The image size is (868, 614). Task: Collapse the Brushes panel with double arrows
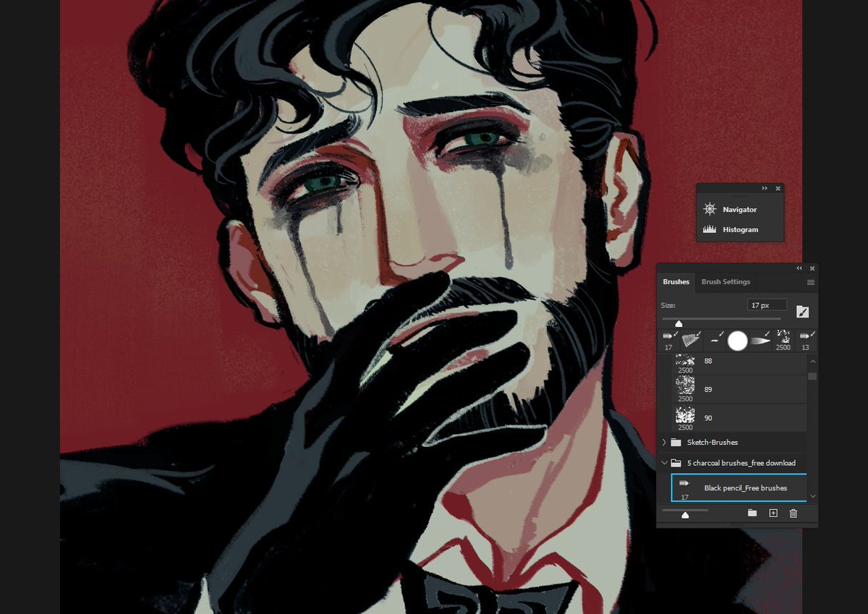point(799,268)
